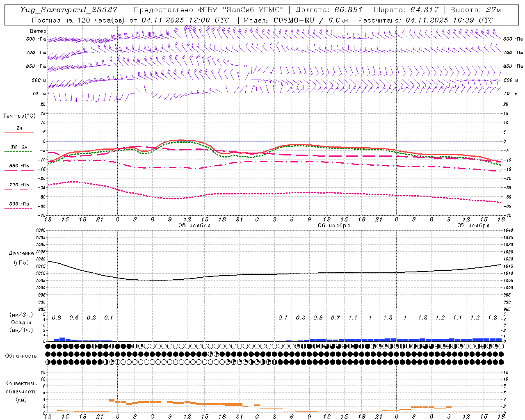
Task: Click the Td 2м legend entry
Action: tap(19, 147)
